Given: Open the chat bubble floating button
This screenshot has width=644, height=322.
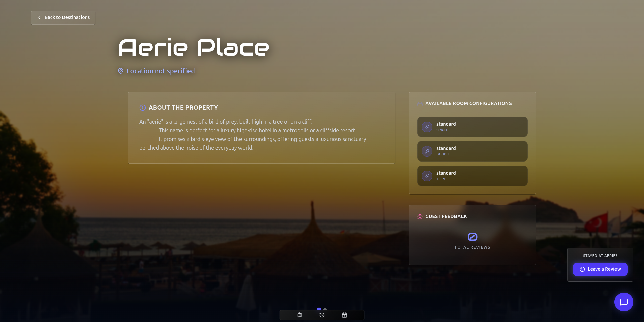Looking at the screenshot, I should pyautogui.click(x=624, y=302).
